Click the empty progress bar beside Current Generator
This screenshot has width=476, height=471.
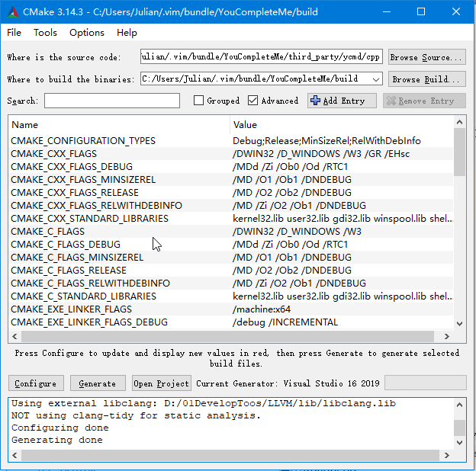tap(426, 383)
